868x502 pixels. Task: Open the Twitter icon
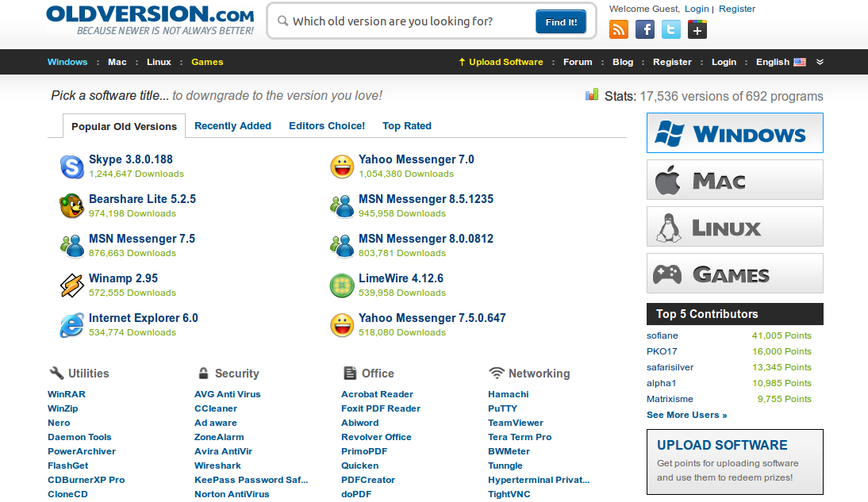(671, 29)
